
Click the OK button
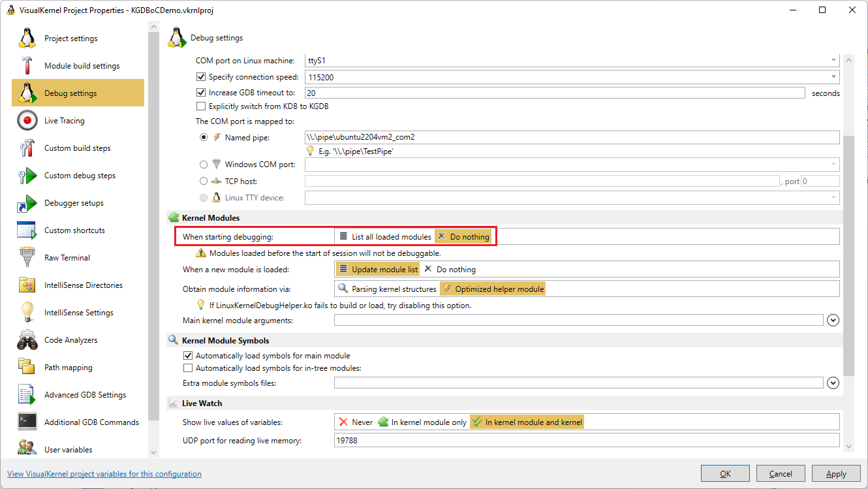(x=725, y=473)
